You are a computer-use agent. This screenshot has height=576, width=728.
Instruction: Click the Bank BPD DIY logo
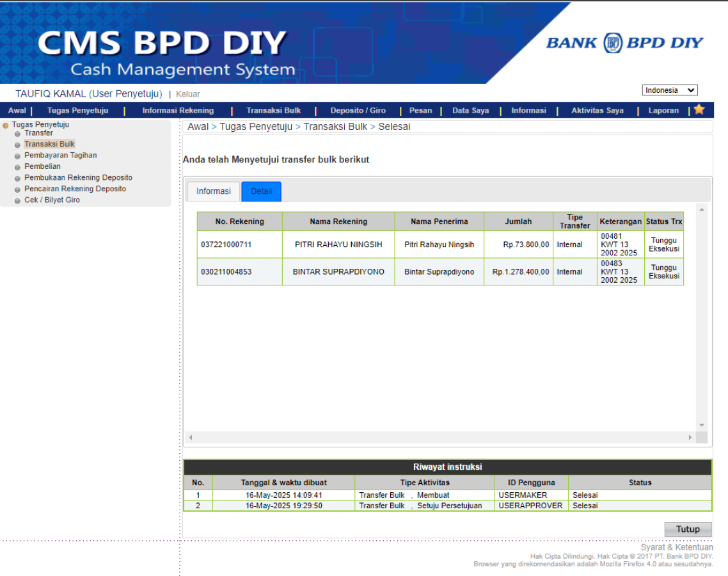624,43
